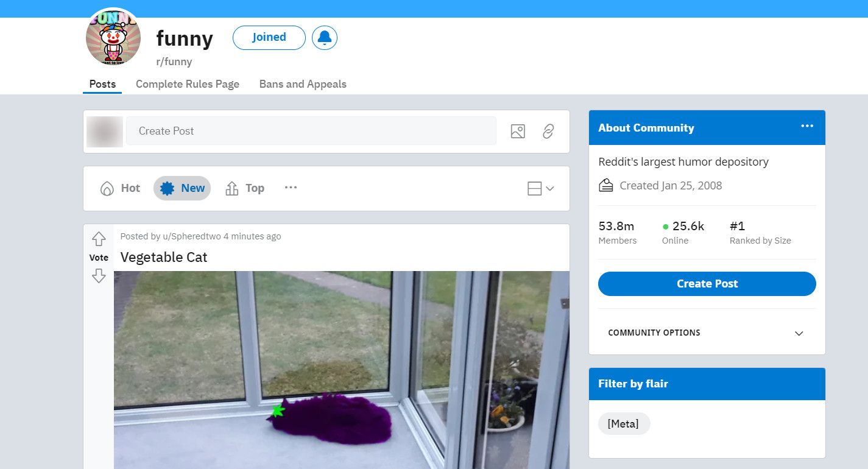Screen dimensions: 868x469
Task: Open the r/funny community avatar
Action: coord(113,38)
